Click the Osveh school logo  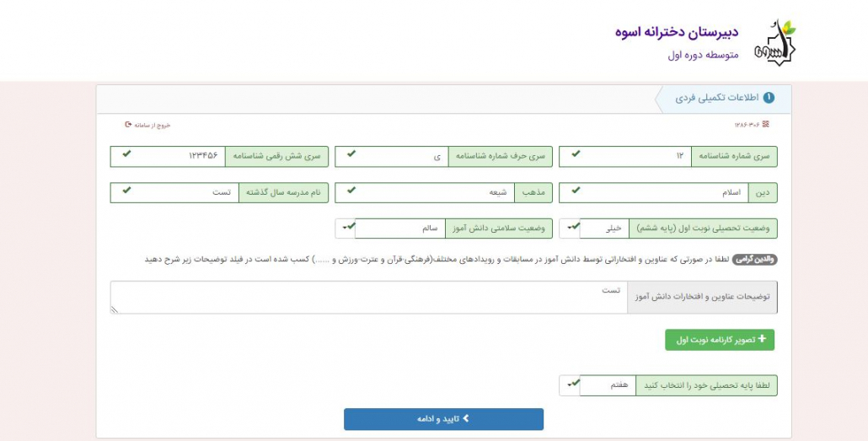click(x=775, y=42)
